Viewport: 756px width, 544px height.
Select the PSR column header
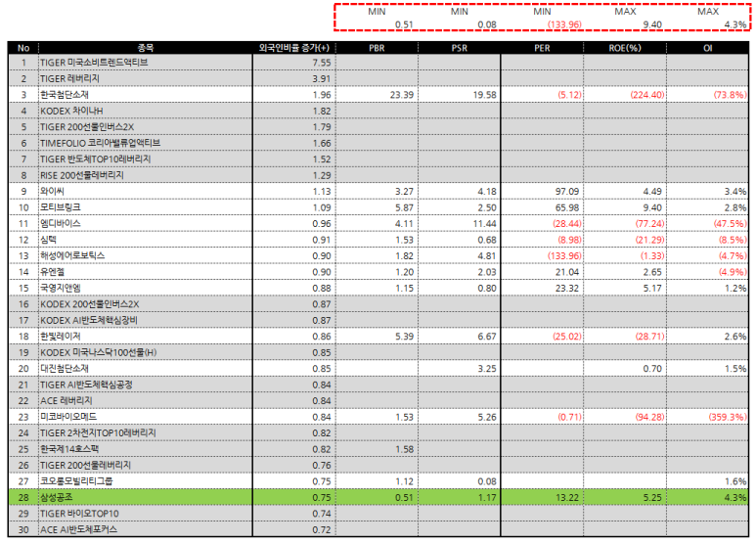click(459, 48)
